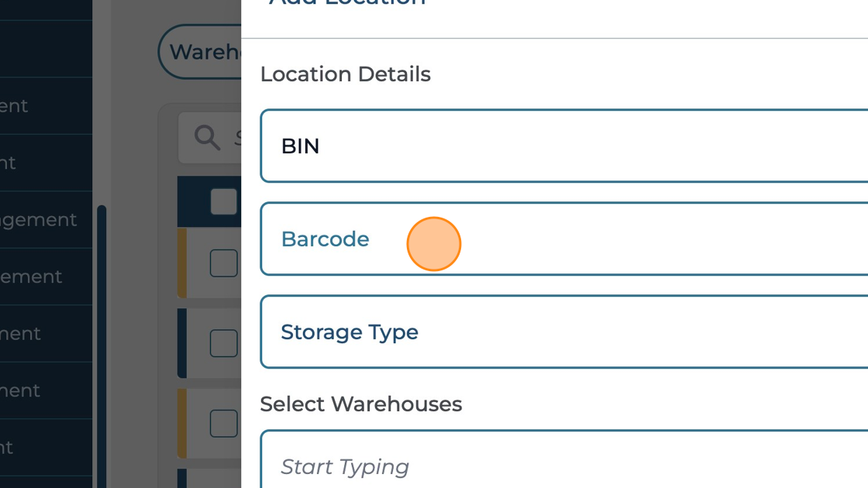Open the Start Typing warehouses selector
This screenshot has height=488, width=868.
564,465
